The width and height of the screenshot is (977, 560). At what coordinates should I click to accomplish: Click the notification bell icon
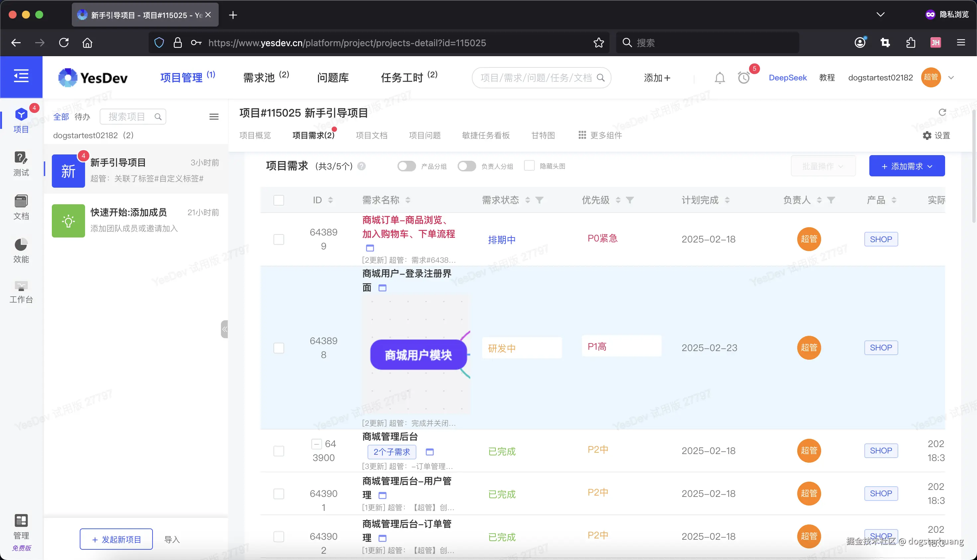tap(719, 77)
